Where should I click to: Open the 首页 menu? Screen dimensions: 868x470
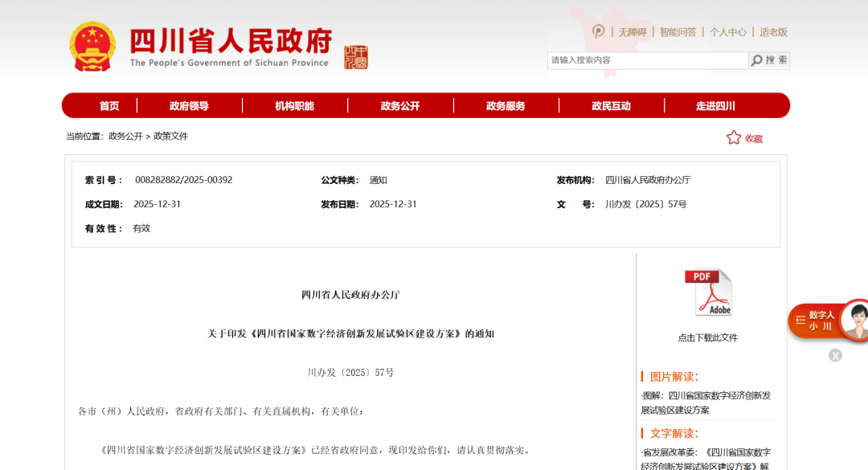click(x=109, y=106)
